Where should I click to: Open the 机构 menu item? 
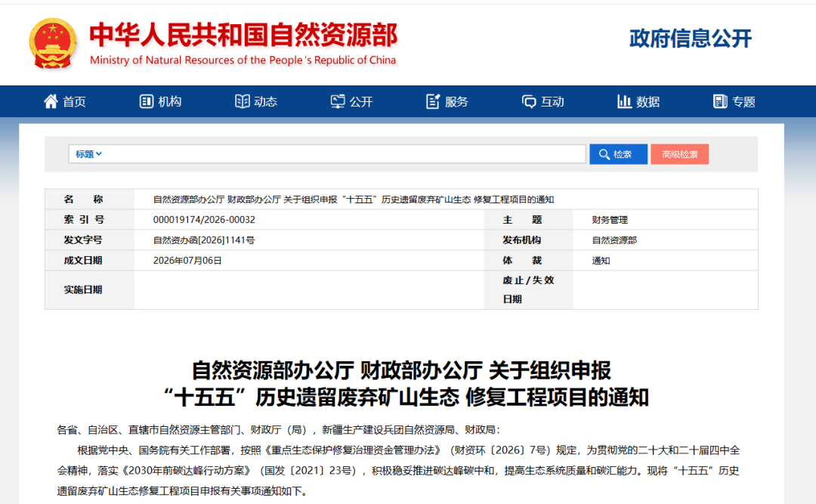coord(161,101)
